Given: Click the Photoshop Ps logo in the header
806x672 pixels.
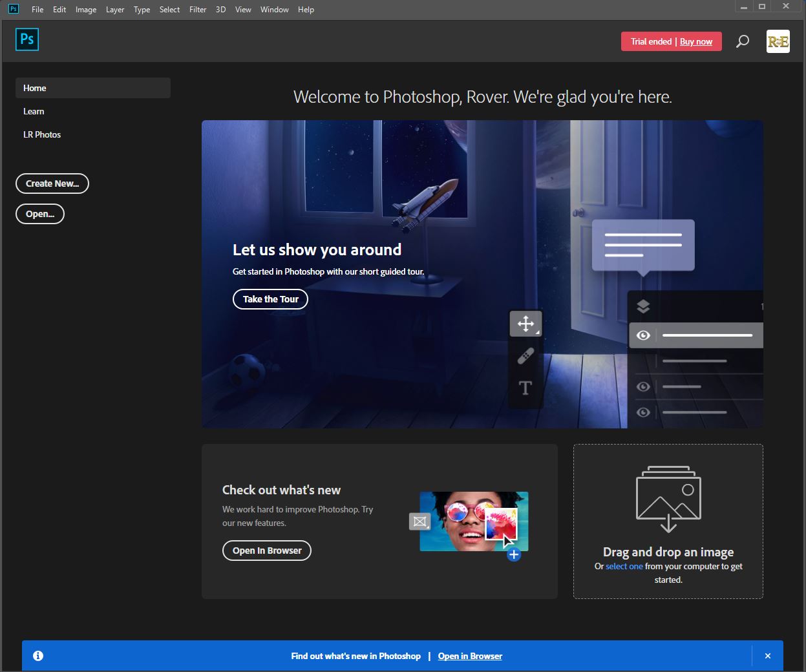Looking at the screenshot, I should coord(27,39).
